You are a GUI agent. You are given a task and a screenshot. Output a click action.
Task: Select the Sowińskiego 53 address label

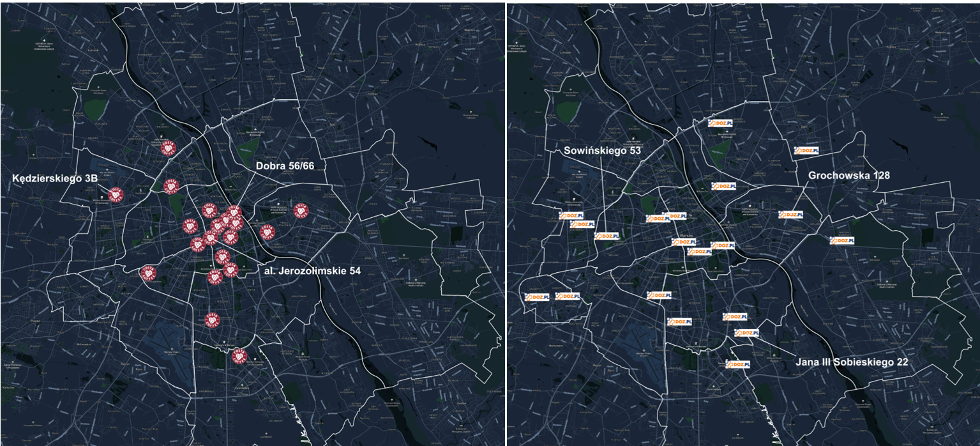point(602,150)
